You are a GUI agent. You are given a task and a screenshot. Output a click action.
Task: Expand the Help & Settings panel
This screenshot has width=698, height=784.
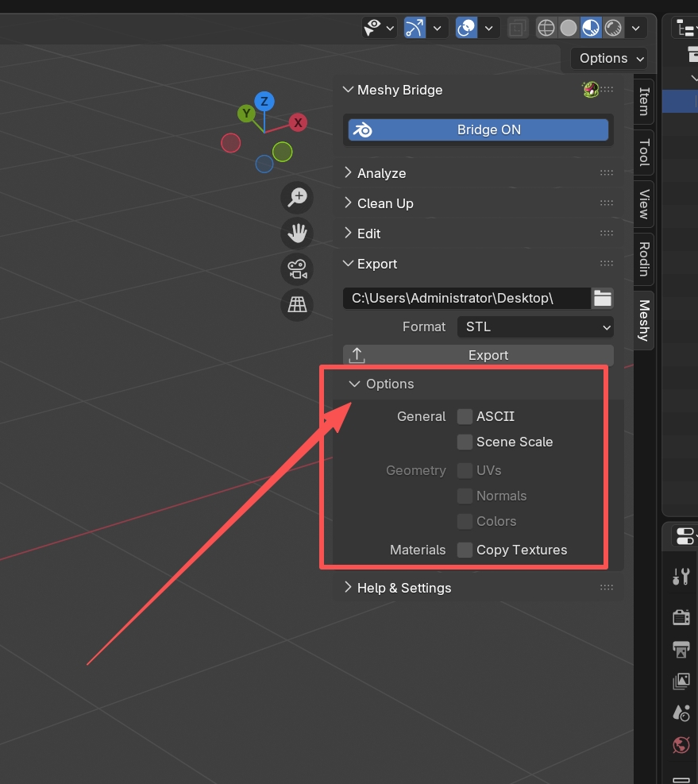tap(403, 588)
